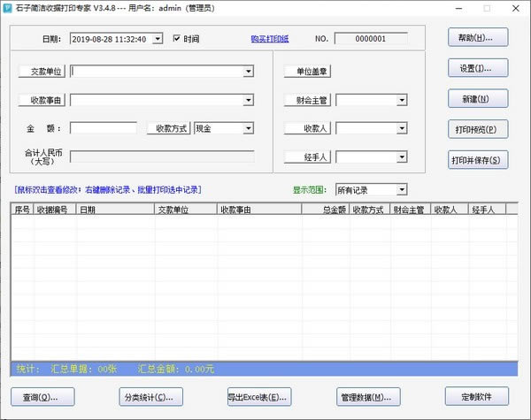This screenshot has width=531, height=420.
Task: Open 分类统计(C) button
Action: pos(150,396)
